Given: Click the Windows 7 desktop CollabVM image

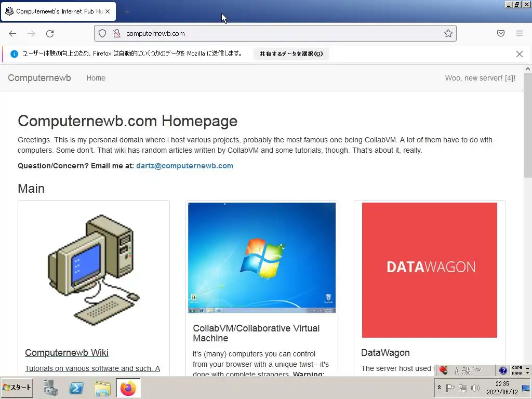Looking at the screenshot, I should coord(262,258).
